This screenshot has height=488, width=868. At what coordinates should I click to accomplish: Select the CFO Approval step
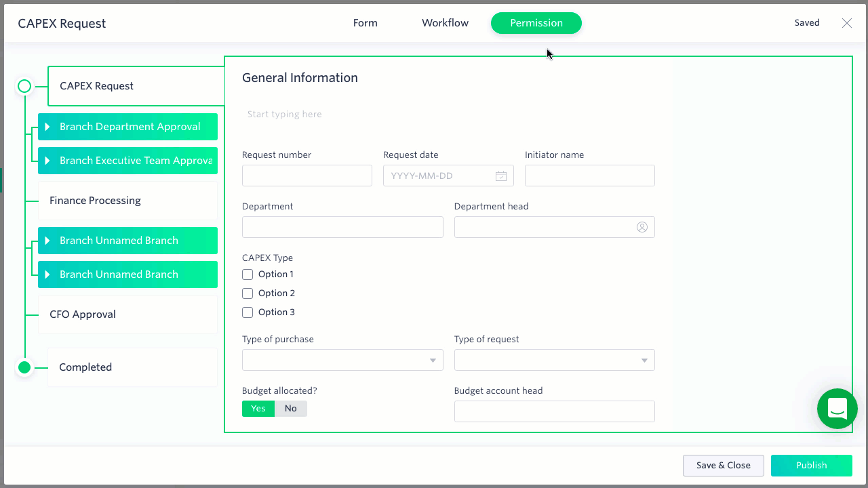tap(127, 314)
